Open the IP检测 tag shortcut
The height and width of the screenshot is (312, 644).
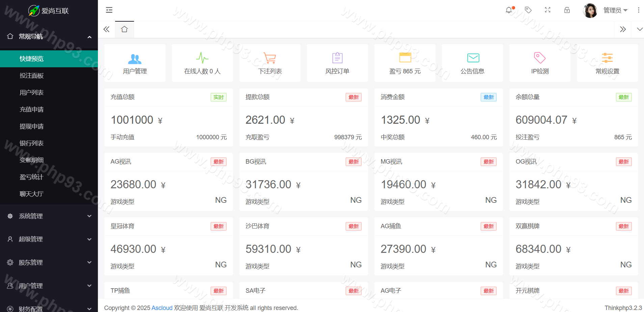coord(540,58)
